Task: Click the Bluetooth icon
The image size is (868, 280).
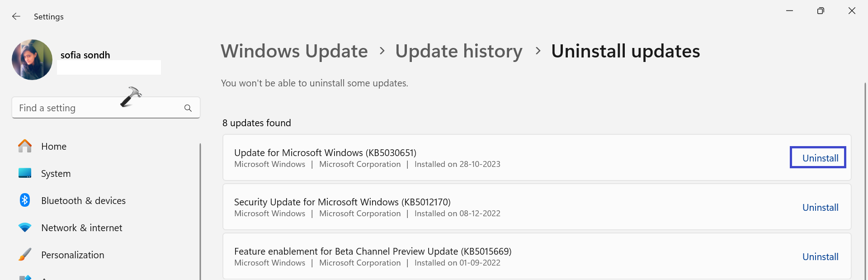Action: click(25, 200)
